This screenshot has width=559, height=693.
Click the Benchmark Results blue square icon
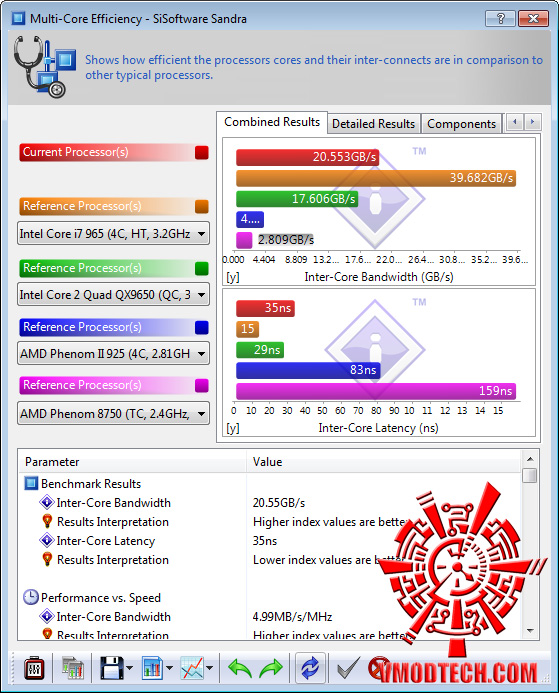point(30,484)
